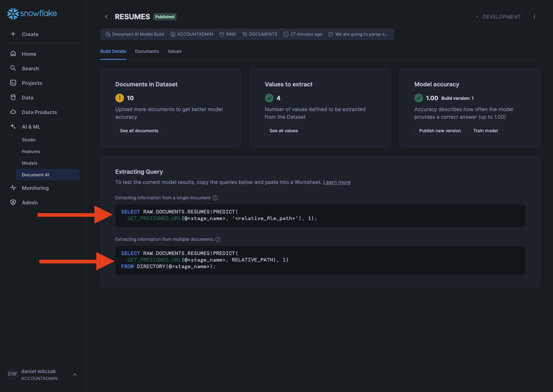
Task: Click the Create plus icon
Action: click(x=13, y=34)
